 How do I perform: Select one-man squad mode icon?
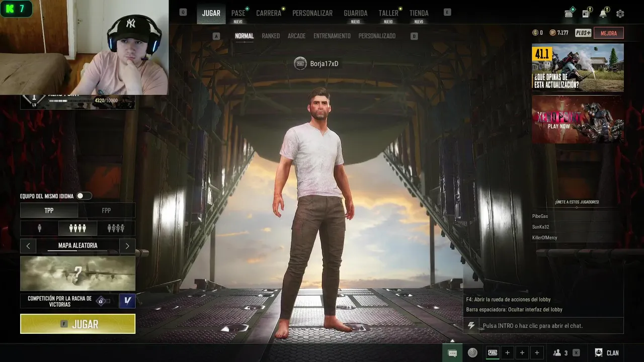[116, 228]
